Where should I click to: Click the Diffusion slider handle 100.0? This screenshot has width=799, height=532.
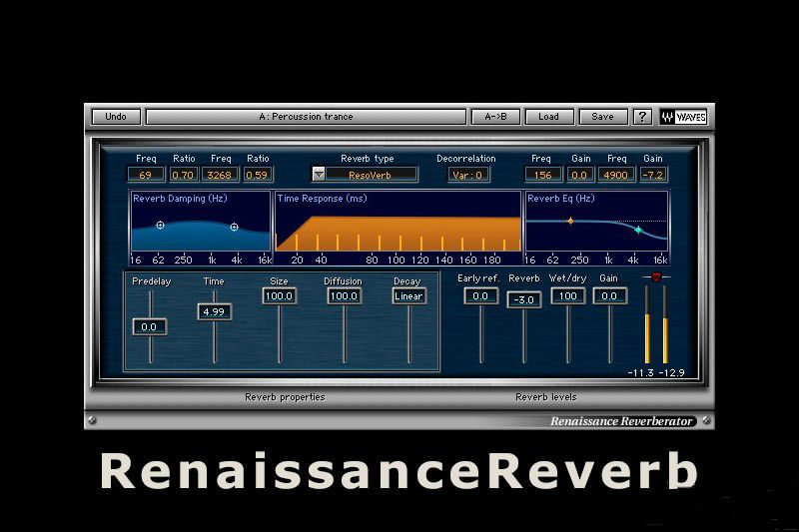click(x=344, y=295)
